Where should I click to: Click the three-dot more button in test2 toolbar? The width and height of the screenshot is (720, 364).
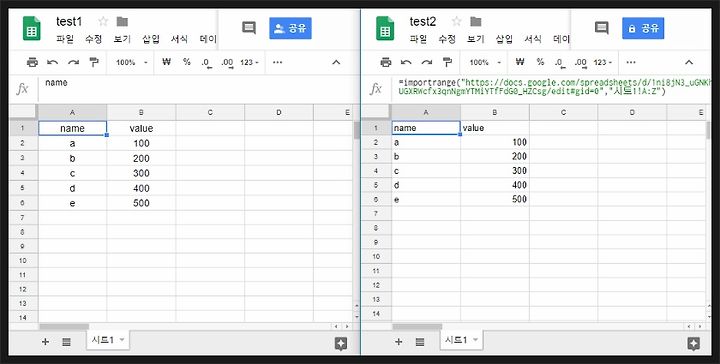tap(631, 62)
